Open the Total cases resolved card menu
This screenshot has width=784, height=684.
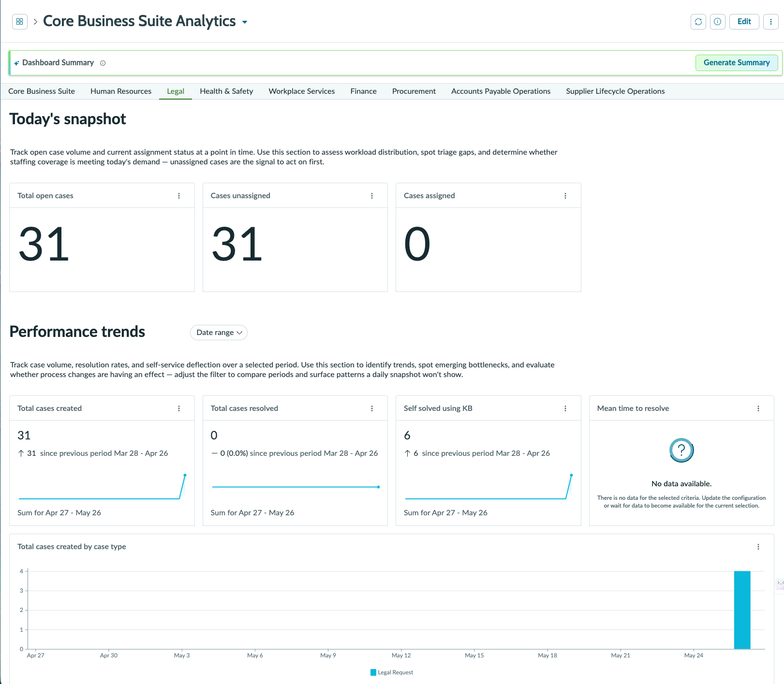(372, 408)
